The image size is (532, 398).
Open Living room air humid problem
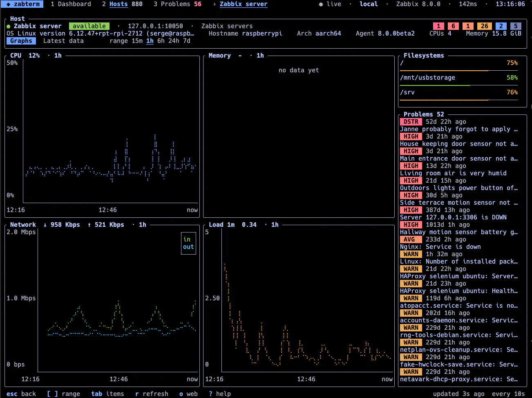pyautogui.click(x=453, y=173)
